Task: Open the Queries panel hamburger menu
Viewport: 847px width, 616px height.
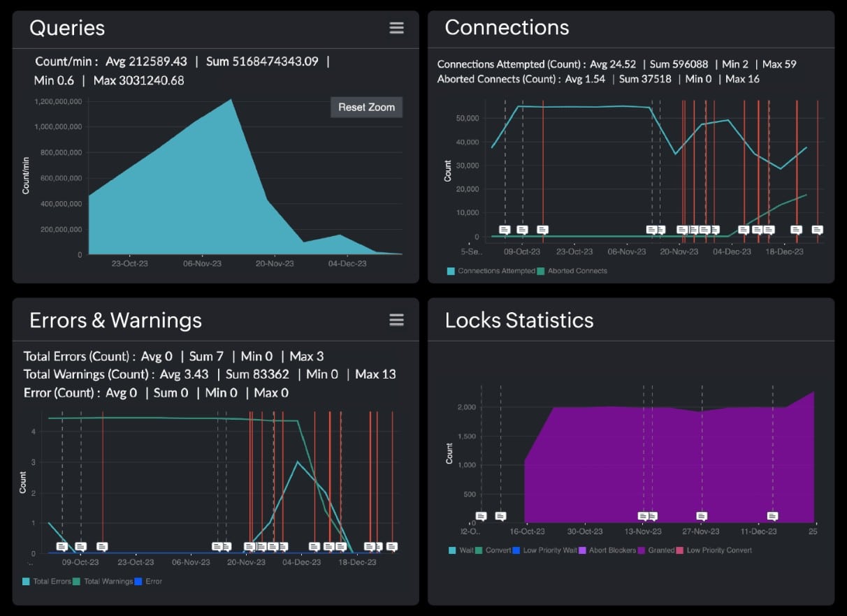Action: [x=396, y=28]
